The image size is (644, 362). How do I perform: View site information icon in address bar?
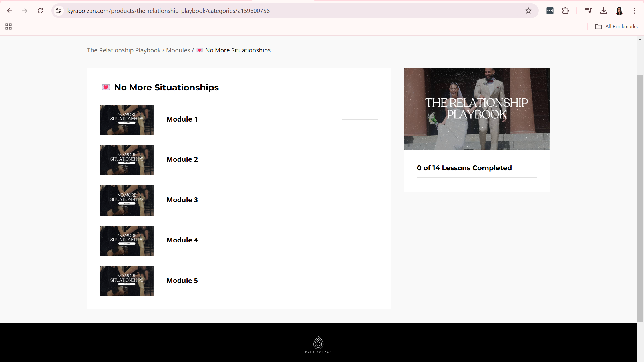tap(59, 11)
